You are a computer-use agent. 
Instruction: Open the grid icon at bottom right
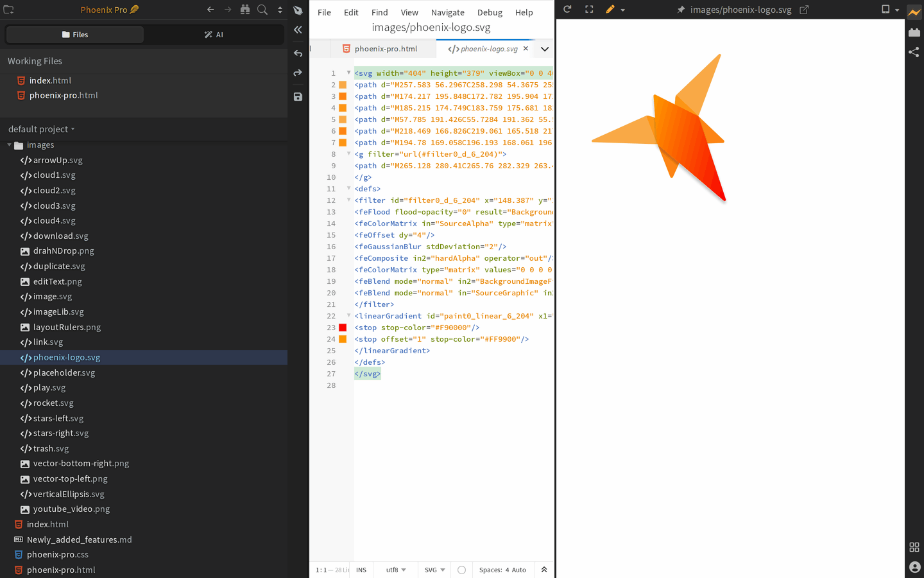point(914,547)
